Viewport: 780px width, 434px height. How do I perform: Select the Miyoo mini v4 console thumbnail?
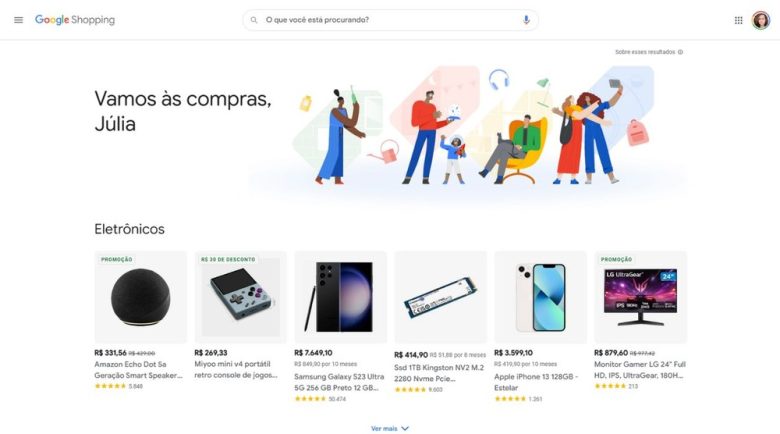tap(241, 297)
